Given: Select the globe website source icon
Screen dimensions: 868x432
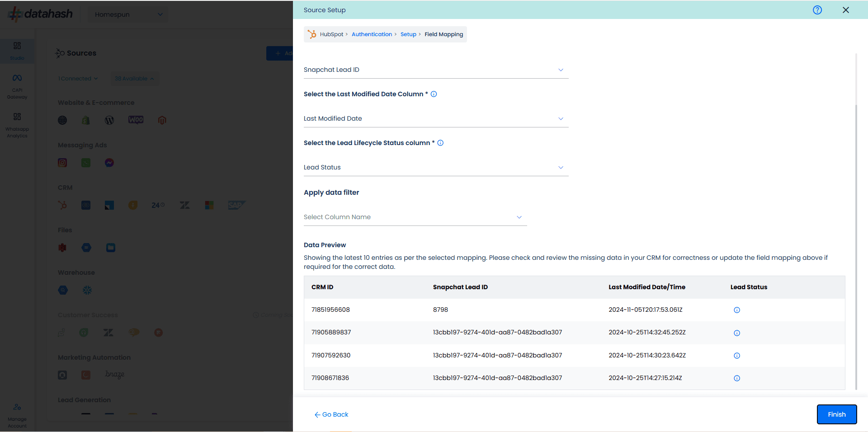Looking at the screenshot, I should click(62, 120).
